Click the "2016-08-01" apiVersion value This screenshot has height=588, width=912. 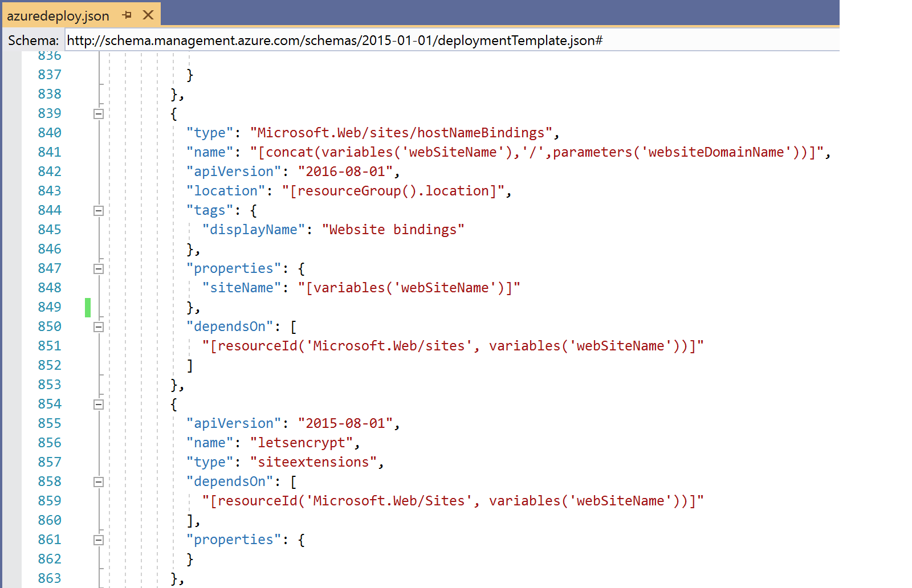tap(345, 171)
